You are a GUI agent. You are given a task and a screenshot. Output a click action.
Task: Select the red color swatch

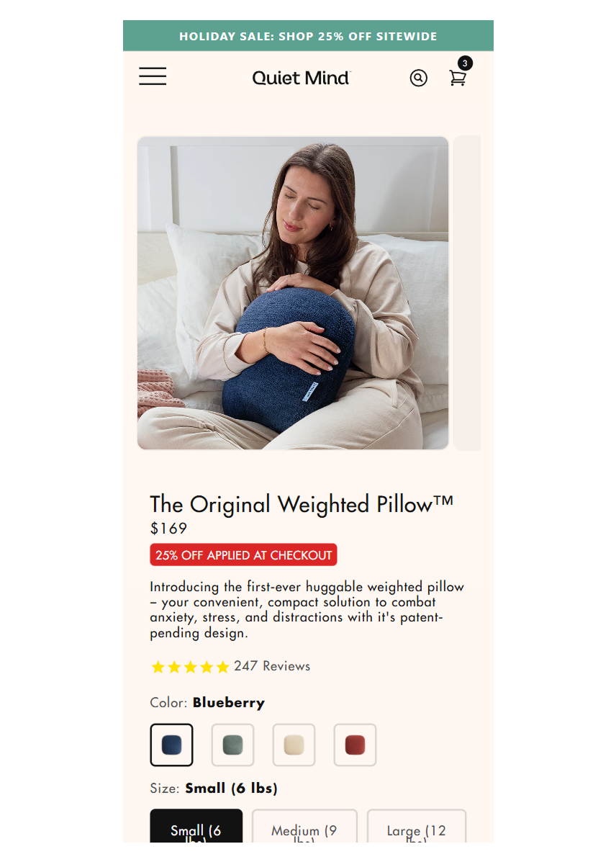[x=355, y=745]
